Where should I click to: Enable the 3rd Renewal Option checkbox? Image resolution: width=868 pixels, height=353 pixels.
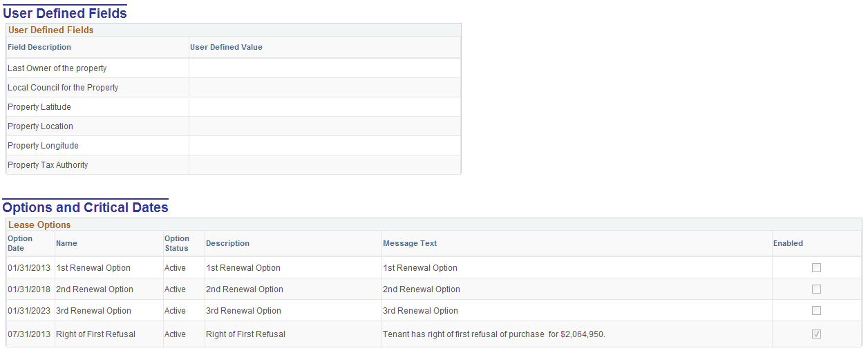(x=816, y=311)
